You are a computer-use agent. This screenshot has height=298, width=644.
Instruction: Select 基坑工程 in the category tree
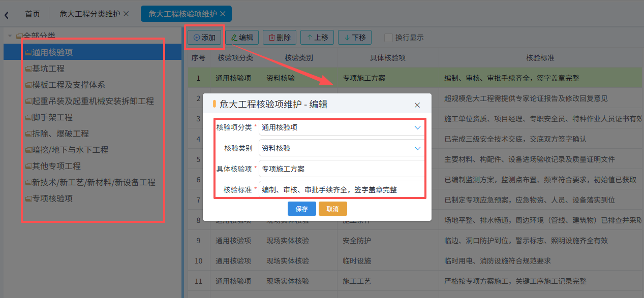pos(48,69)
